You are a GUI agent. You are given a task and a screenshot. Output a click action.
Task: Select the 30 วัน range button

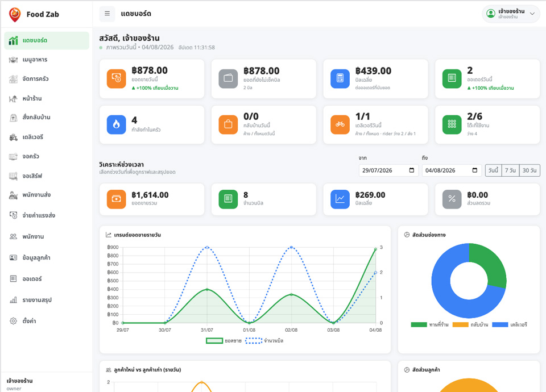tap(530, 170)
